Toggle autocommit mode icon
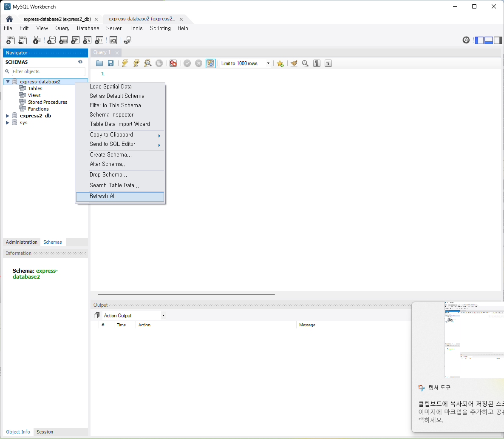 click(x=210, y=63)
